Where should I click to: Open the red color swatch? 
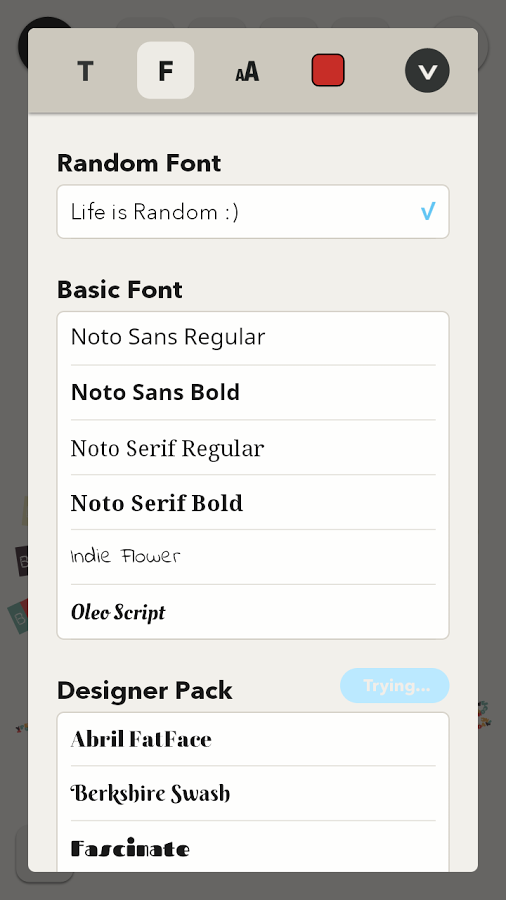(x=328, y=71)
